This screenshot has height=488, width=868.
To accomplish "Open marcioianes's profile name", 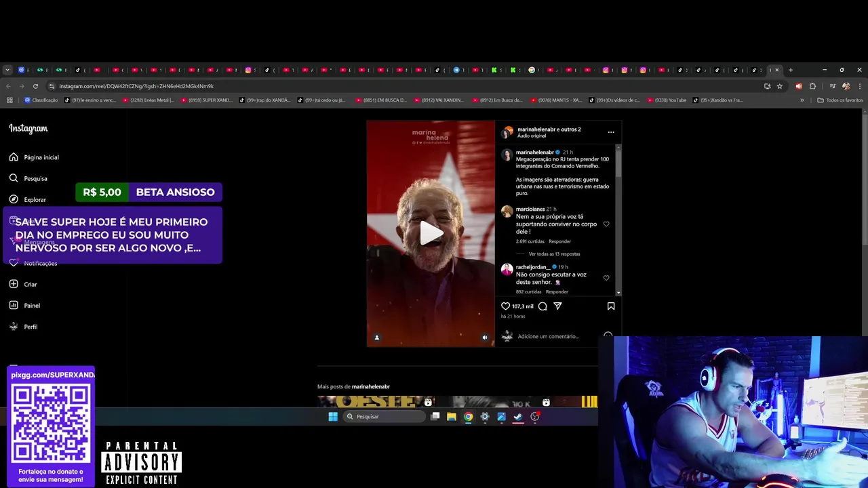I will click(530, 209).
